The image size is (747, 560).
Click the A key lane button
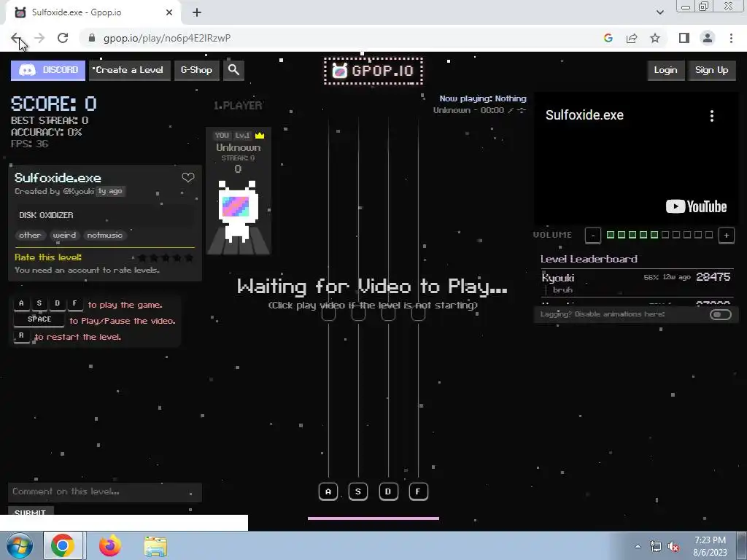click(x=328, y=491)
